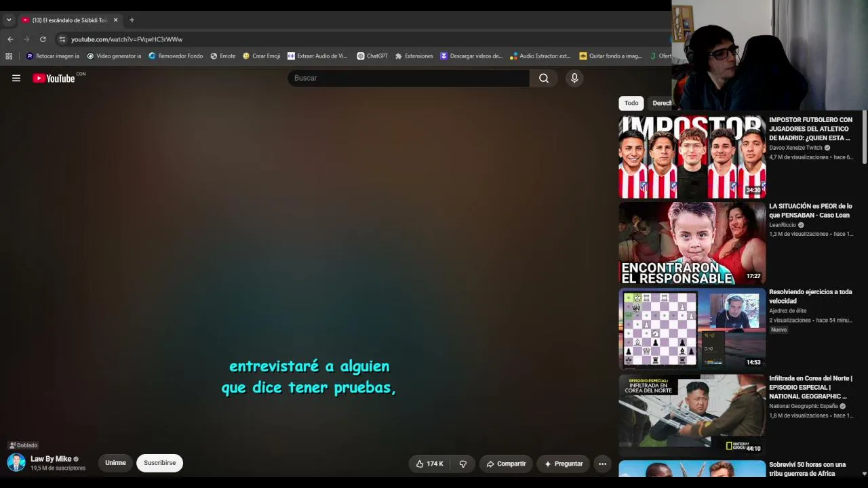868x488 pixels.
Task: Open 'Infiltrada en Corea del Norte' title
Action: click(810, 387)
